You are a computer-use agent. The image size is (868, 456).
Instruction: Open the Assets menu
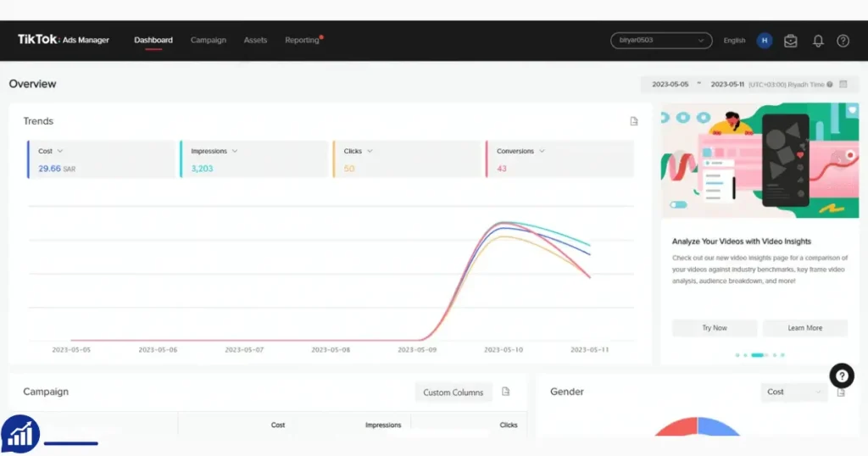coord(255,40)
